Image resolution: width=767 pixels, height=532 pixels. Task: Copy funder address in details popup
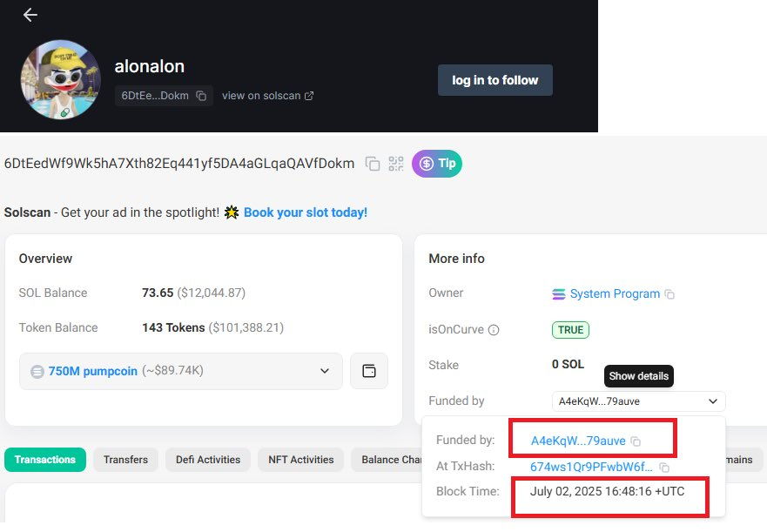click(x=636, y=441)
